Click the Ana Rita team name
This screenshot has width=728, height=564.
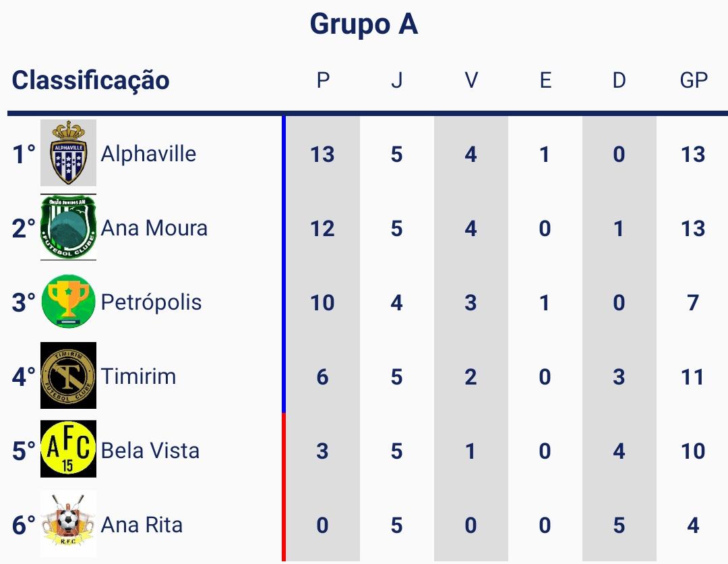pos(142,525)
